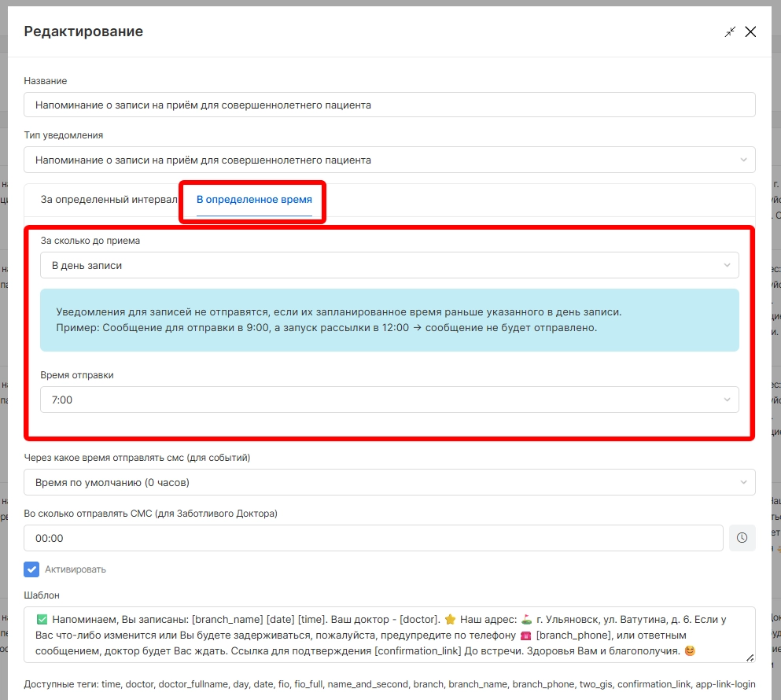Expand the За сколько до приема dropdown

click(389, 265)
